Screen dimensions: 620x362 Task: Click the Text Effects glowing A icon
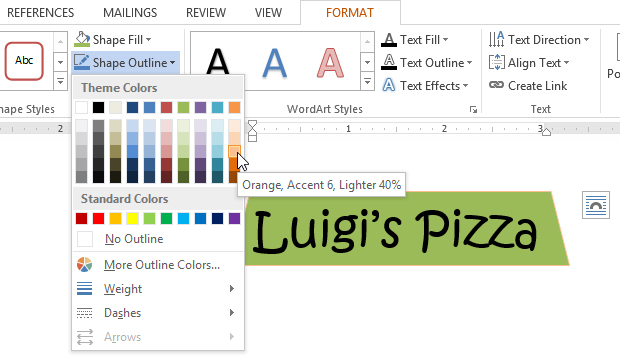pos(389,85)
